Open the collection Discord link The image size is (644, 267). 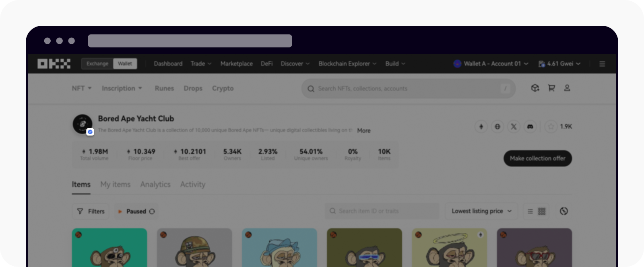click(530, 127)
